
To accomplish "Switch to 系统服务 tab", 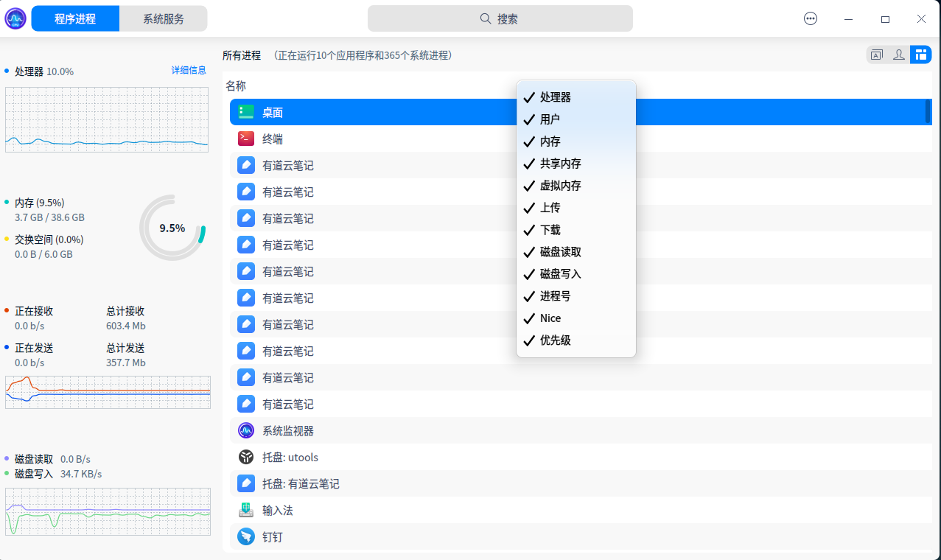I will (x=164, y=19).
